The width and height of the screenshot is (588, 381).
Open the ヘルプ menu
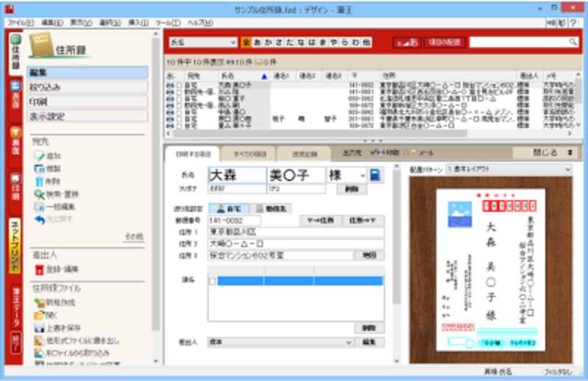click(x=200, y=23)
